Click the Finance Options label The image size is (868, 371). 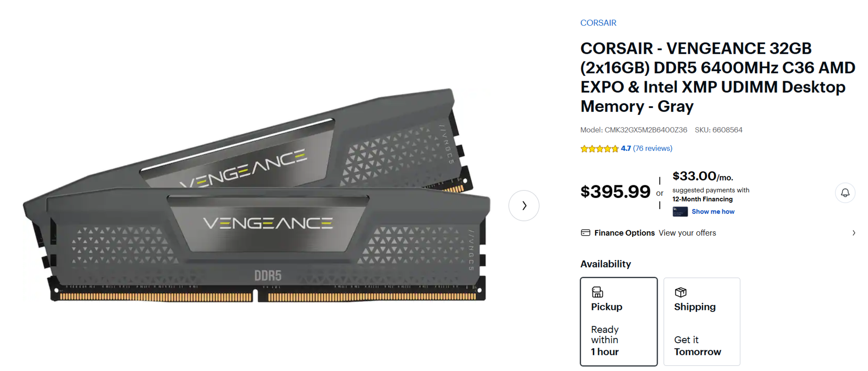(x=624, y=233)
